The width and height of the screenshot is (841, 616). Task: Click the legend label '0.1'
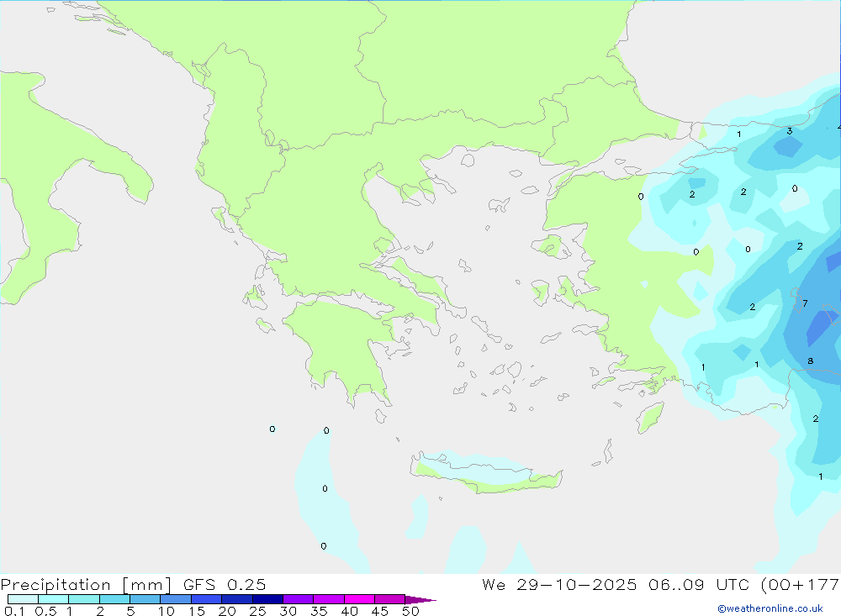pos(14,611)
